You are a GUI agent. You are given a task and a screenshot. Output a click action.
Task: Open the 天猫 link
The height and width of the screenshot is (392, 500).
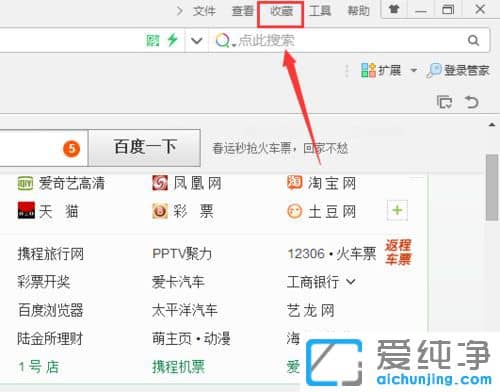tap(59, 211)
